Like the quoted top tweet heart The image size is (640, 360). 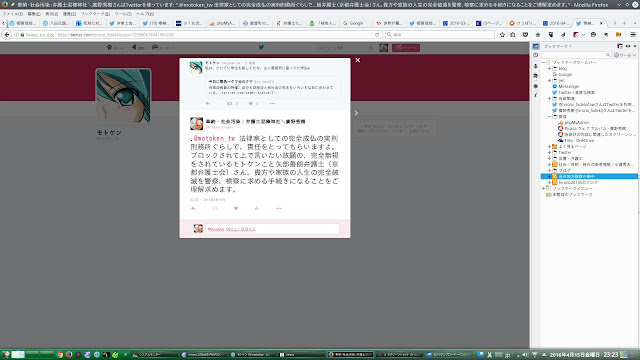coord(251,103)
